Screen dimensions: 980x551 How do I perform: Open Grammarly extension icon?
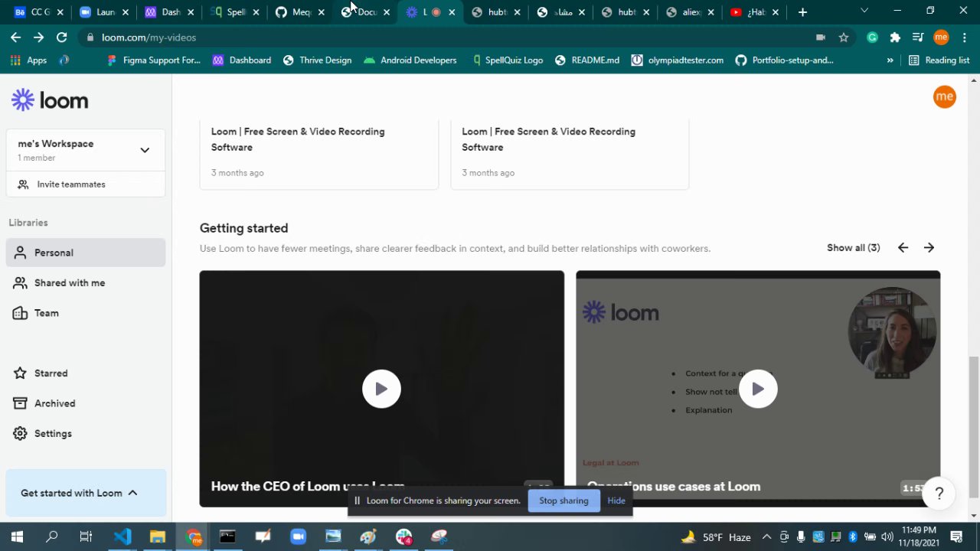(872, 37)
